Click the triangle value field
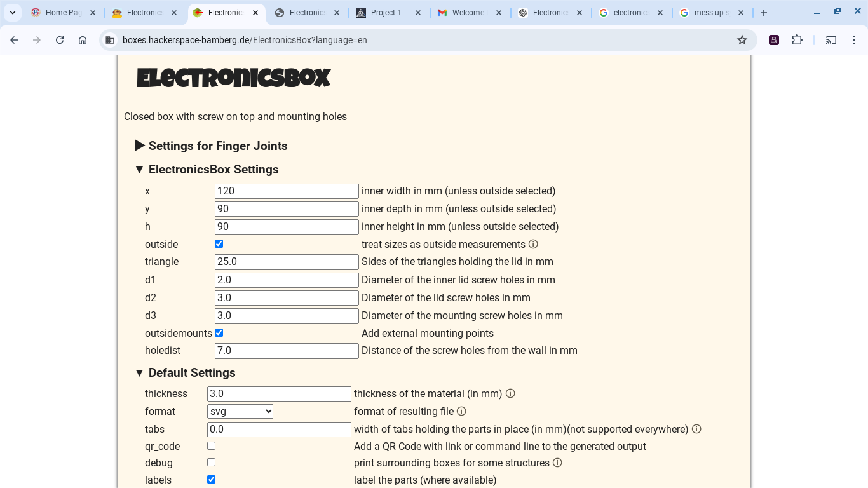The height and width of the screenshot is (488, 868). pyautogui.click(x=287, y=262)
